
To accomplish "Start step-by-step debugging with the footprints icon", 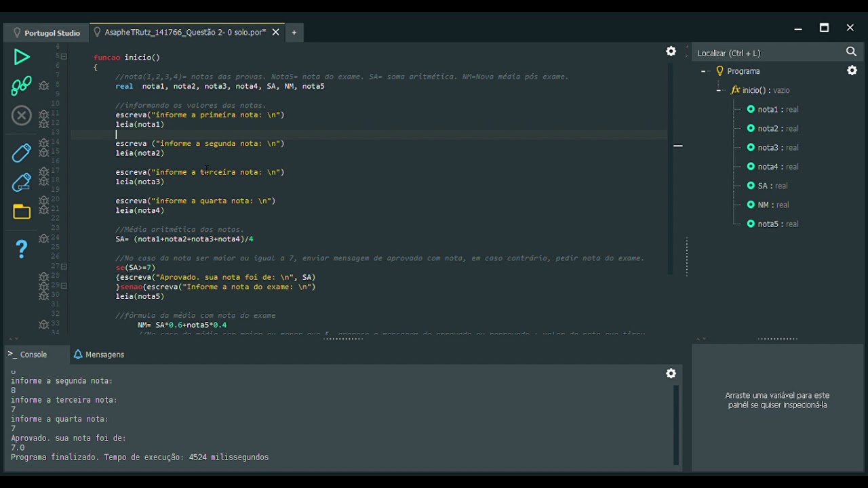I will (21, 85).
